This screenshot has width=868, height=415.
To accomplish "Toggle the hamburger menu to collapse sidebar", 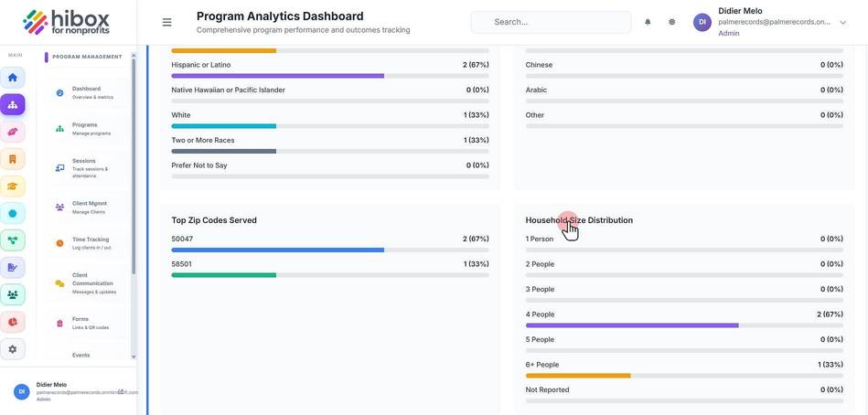I will [x=166, y=22].
